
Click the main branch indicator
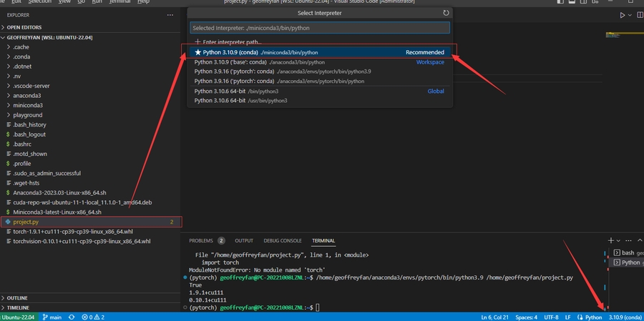pos(52,317)
